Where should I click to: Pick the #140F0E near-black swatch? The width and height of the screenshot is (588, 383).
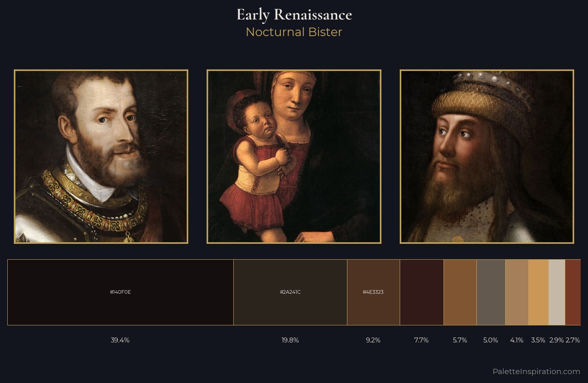121,292
